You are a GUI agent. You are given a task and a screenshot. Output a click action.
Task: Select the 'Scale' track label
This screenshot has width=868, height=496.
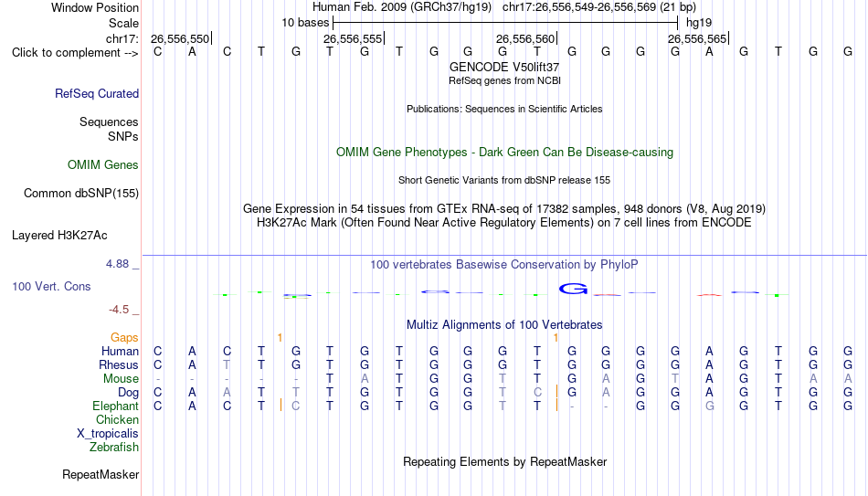coord(123,23)
